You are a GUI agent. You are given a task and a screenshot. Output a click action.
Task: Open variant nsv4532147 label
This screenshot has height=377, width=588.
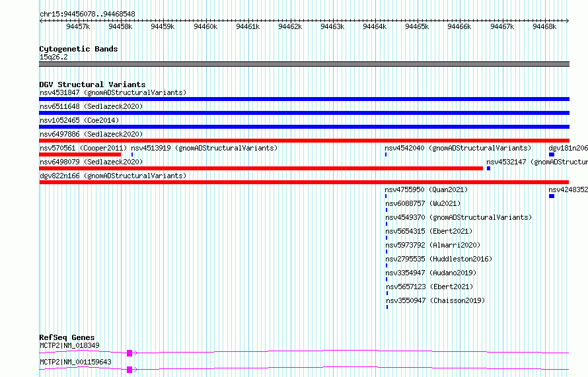(537, 162)
